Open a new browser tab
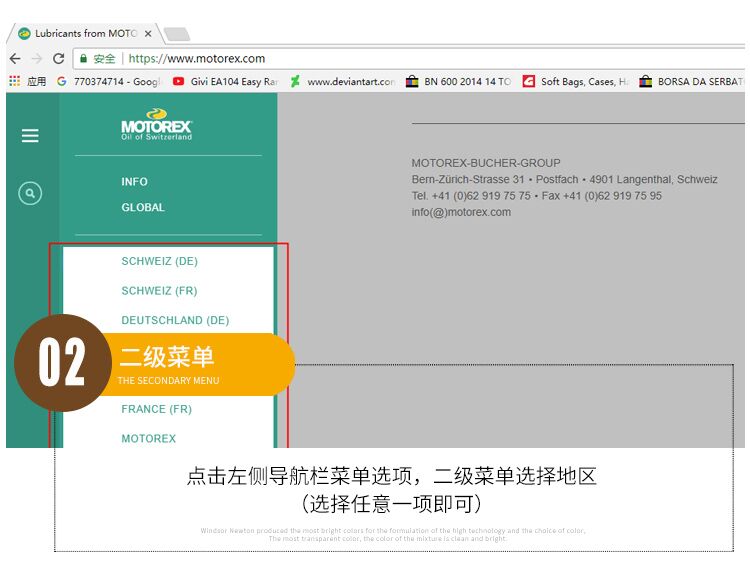 (x=176, y=34)
